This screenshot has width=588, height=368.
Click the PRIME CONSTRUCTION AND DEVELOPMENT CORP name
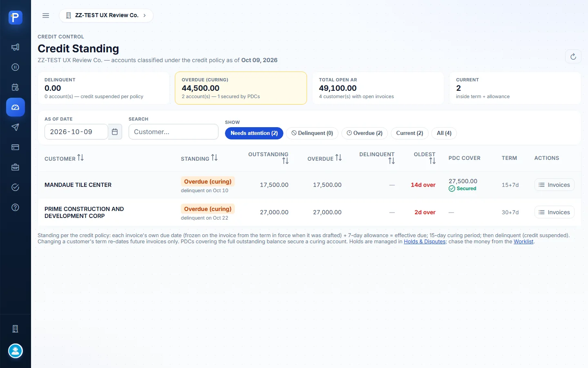pyautogui.click(x=84, y=212)
